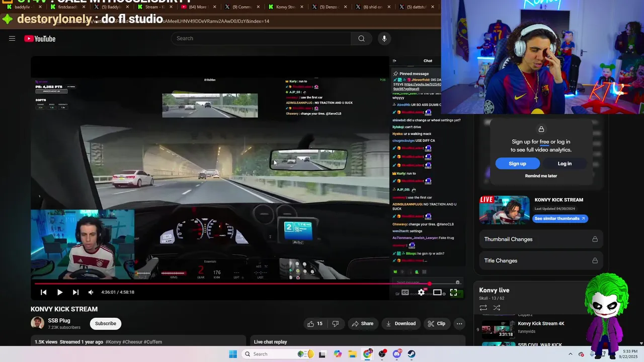Start voice search with the microphone
Image resolution: width=644 pixels, height=362 pixels.
[x=384, y=38]
